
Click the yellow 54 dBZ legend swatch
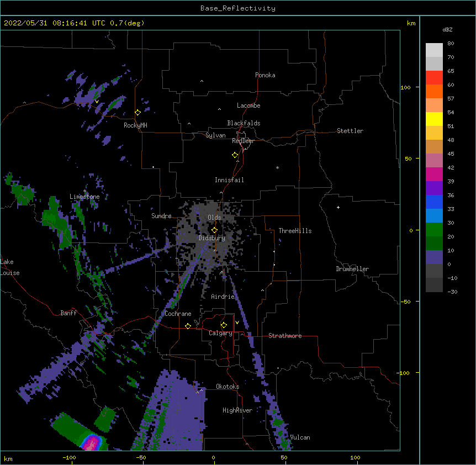click(434, 119)
